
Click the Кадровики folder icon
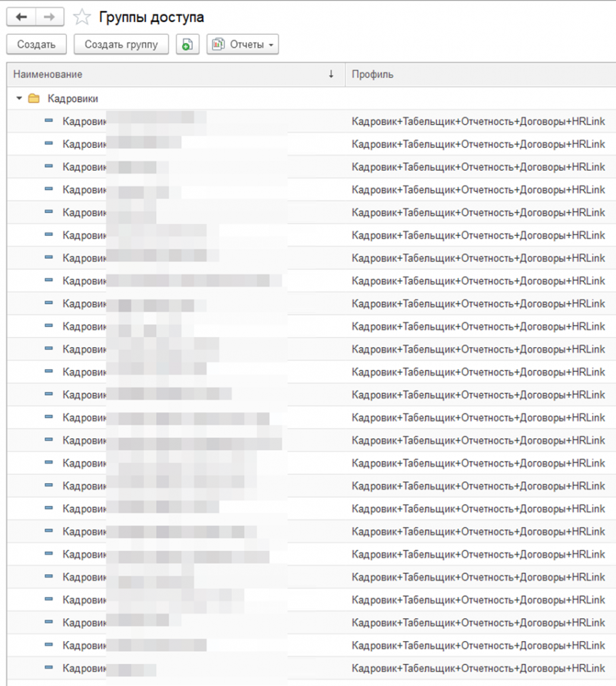pos(34,98)
